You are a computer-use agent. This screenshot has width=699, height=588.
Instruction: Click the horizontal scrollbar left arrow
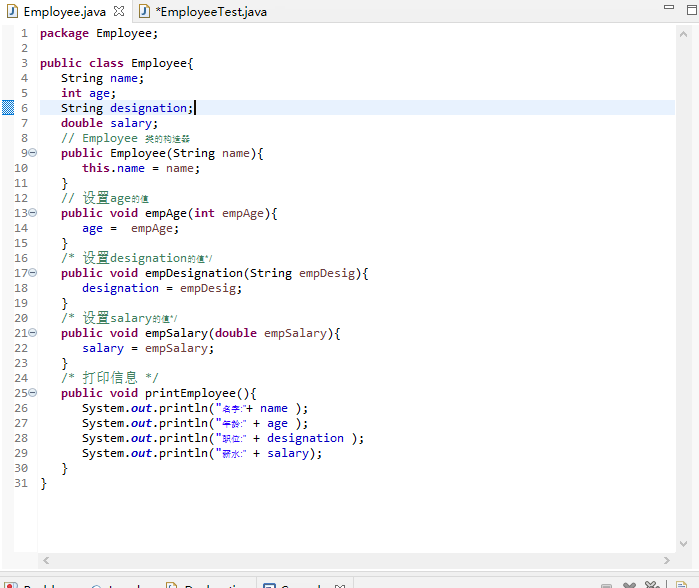click(46, 560)
